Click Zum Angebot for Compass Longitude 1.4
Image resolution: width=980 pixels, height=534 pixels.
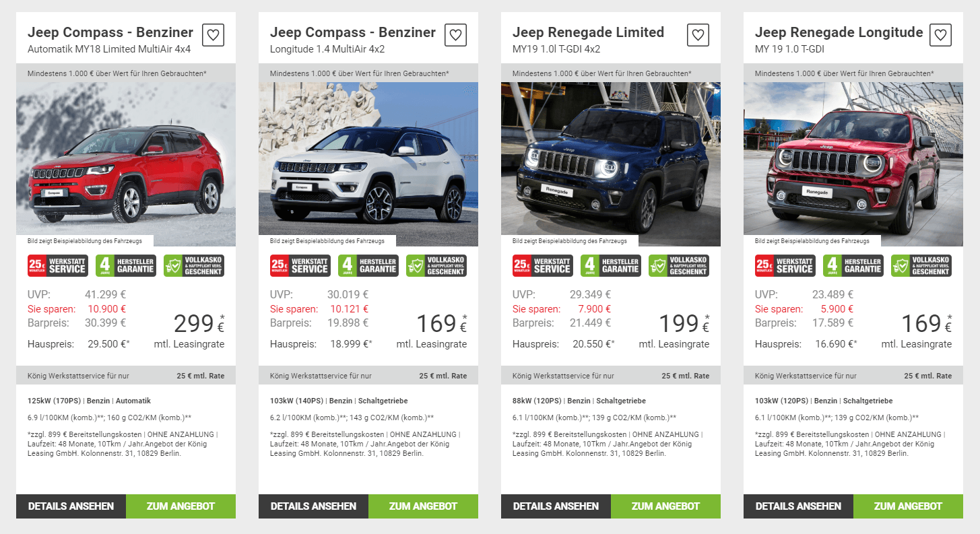(x=423, y=506)
